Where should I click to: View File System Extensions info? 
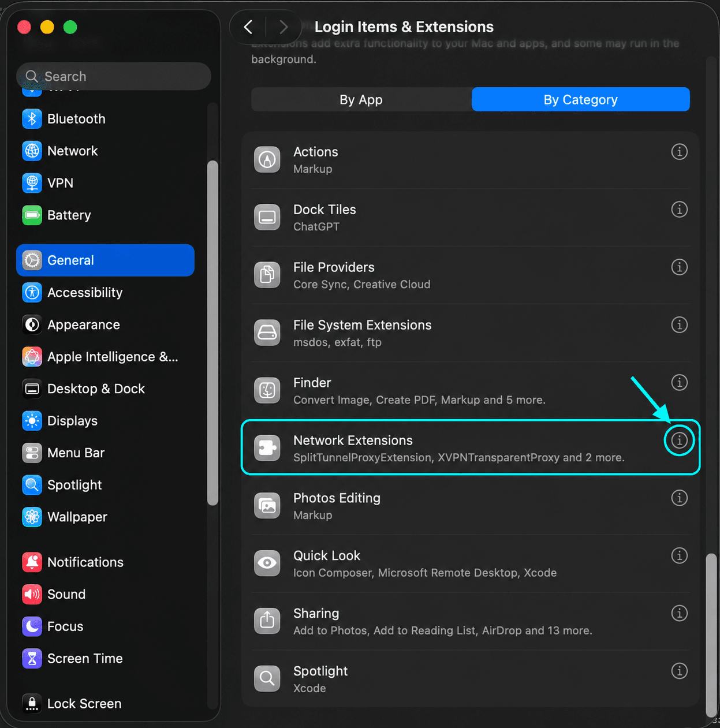tap(679, 325)
